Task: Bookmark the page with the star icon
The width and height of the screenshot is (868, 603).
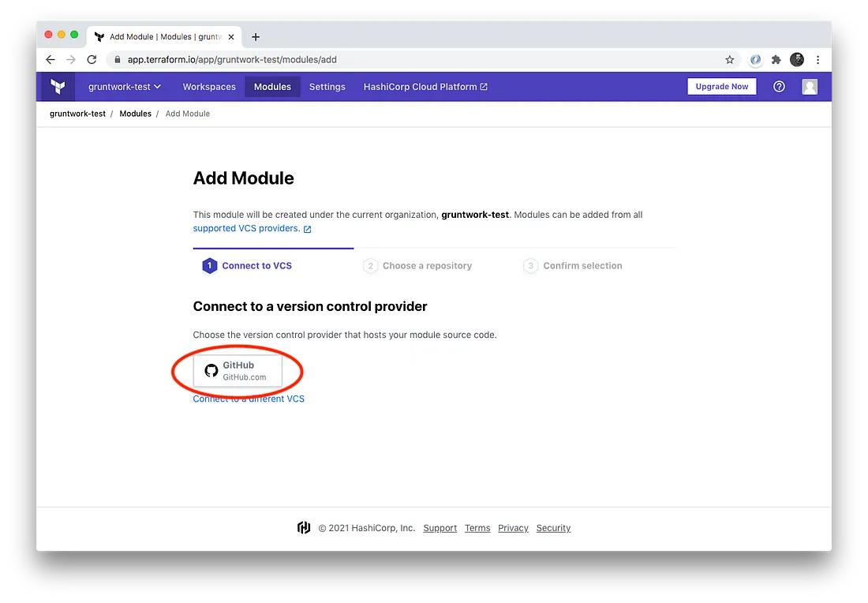Action: [x=730, y=59]
